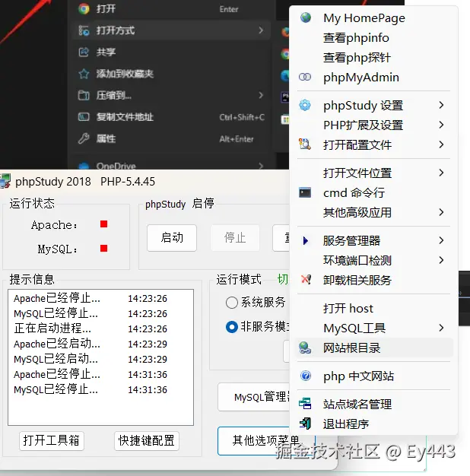Expand the 打开文件位置 submenu arrow
Screen dimensions: 470x476
[x=441, y=173]
